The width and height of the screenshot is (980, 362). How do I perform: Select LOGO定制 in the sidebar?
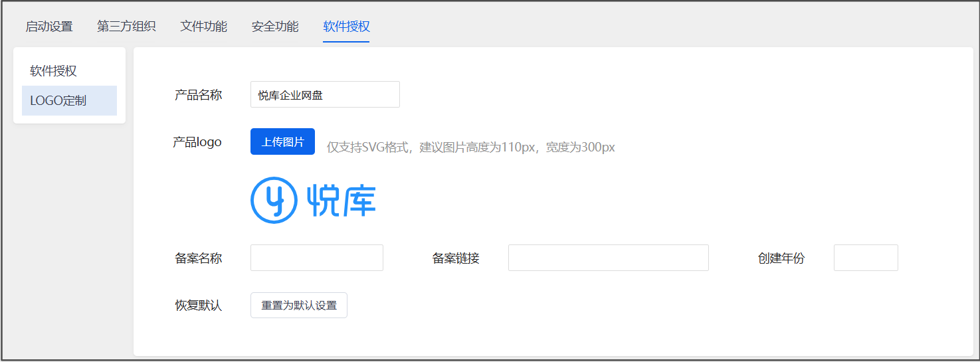pos(69,101)
